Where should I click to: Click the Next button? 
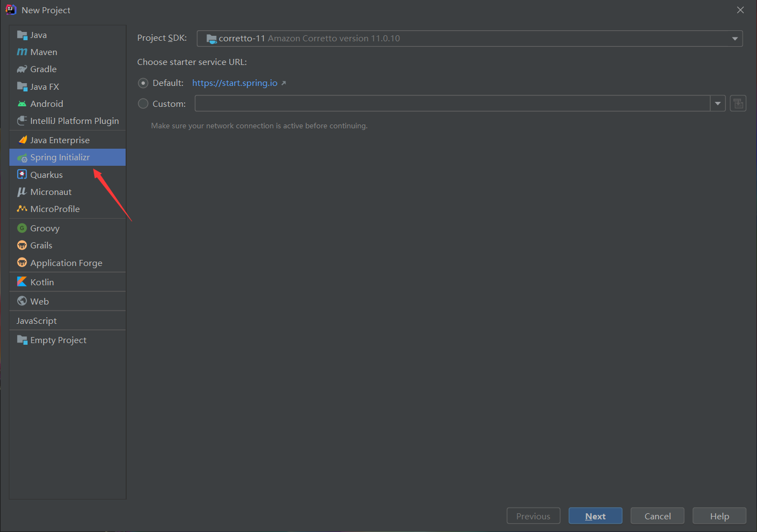pos(596,516)
